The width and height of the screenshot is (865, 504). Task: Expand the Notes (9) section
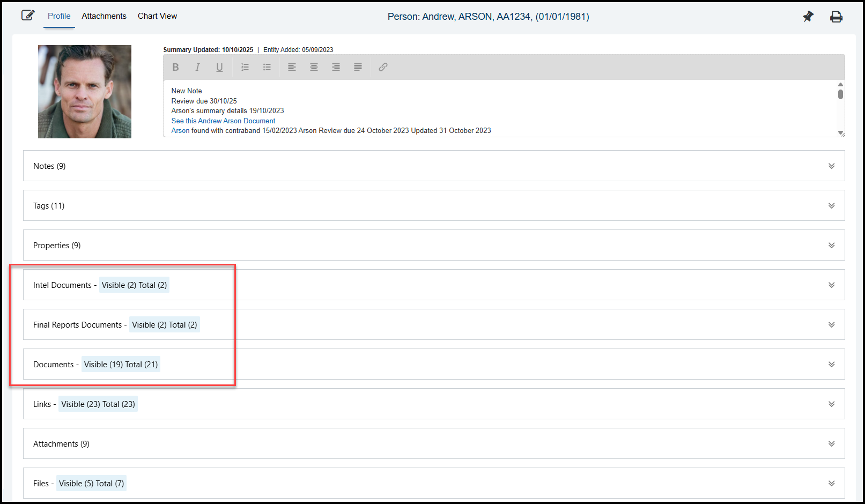click(831, 166)
